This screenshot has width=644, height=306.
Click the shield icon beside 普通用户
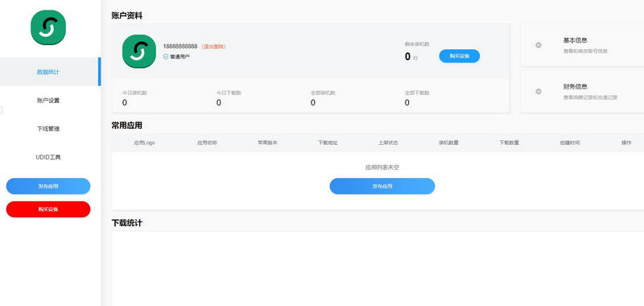click(166, 56)
